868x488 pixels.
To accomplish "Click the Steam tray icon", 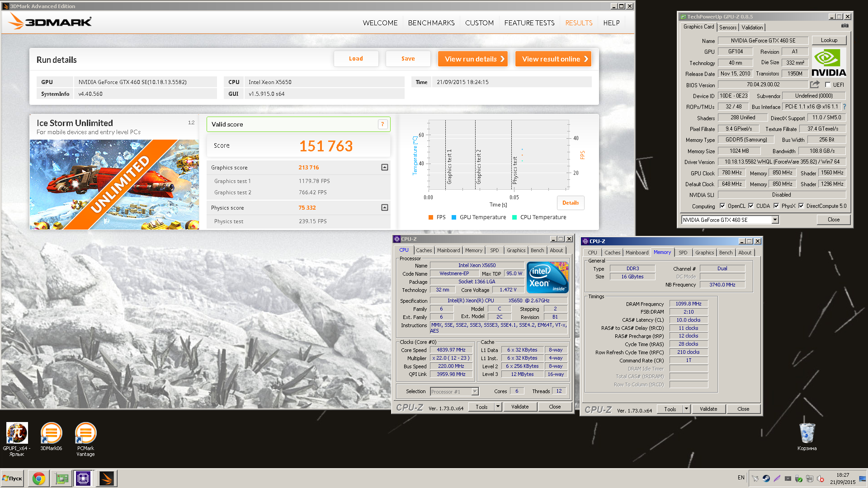I will click(766, 479).
